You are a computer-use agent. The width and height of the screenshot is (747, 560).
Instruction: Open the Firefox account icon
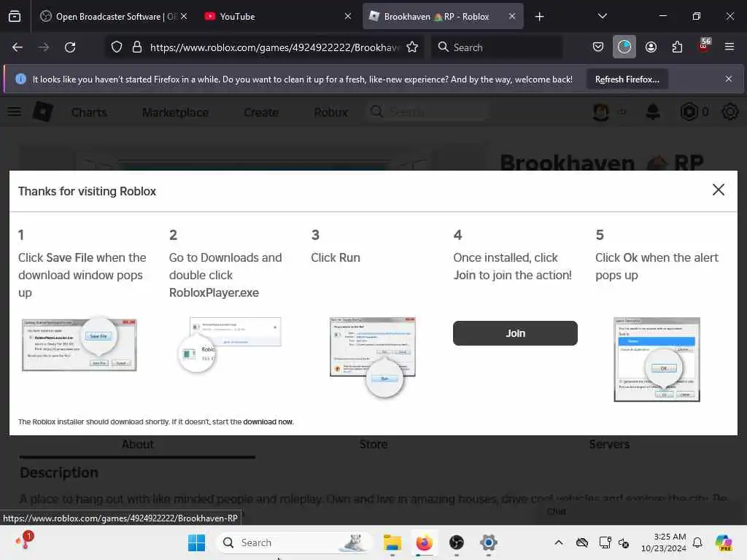651,47
